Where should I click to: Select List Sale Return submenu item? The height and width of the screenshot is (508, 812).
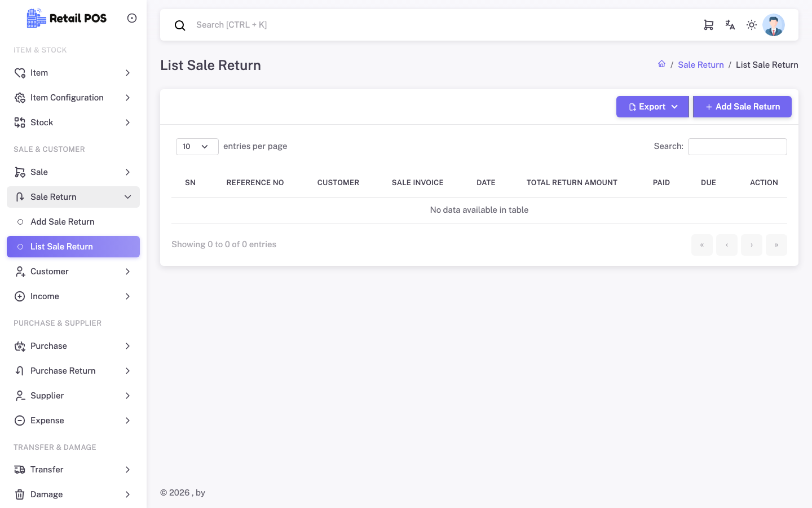pos(73,247)
